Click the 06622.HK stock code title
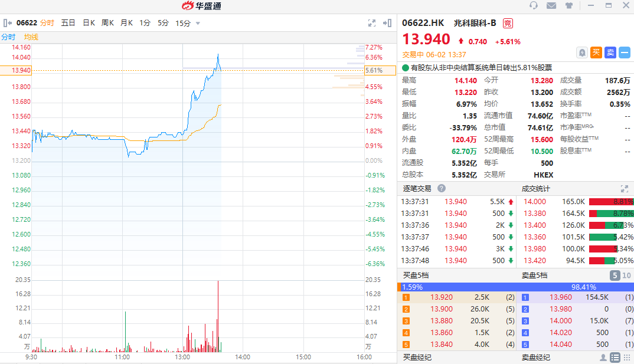The height and width of the screenshot is (364, 634). pos(423,23)
